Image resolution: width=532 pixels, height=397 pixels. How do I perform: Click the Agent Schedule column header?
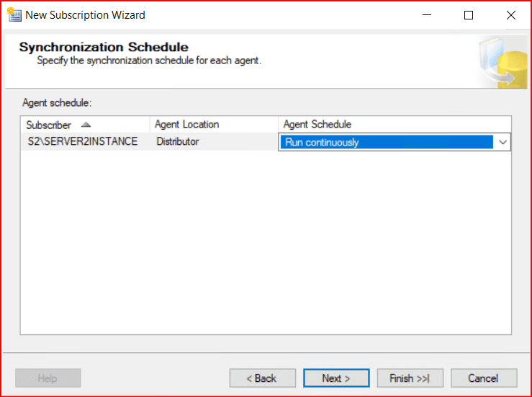click(x=317, y=125)
